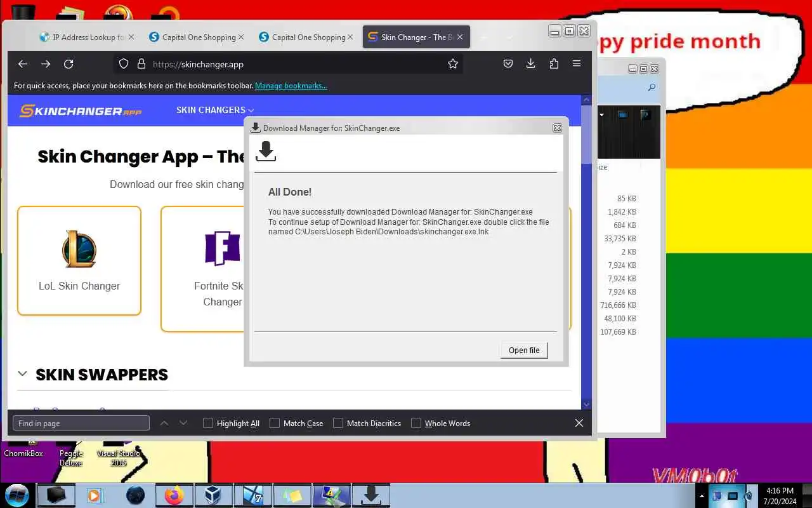Viewport: 812px width, 508px height.
Task: Open the Windows Start orb
Action: 17,495
